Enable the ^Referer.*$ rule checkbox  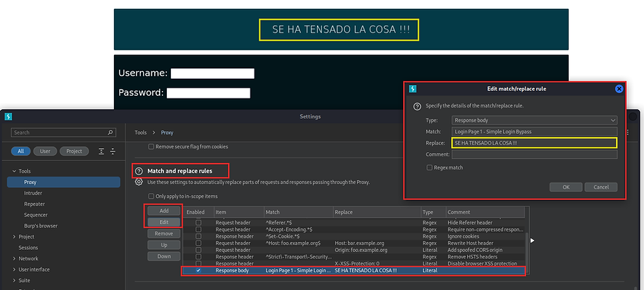point(198,223)
